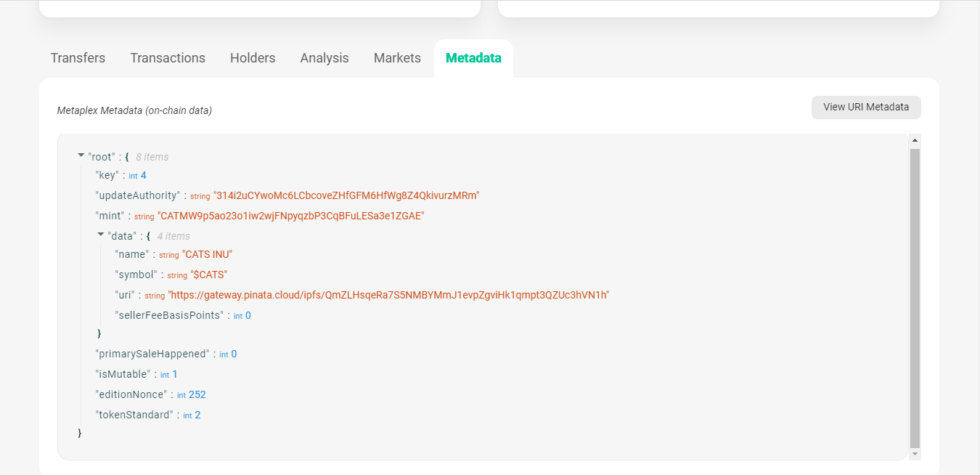Open the pinata.cloud IPFS uri link
980x475 pixels.
389,294
